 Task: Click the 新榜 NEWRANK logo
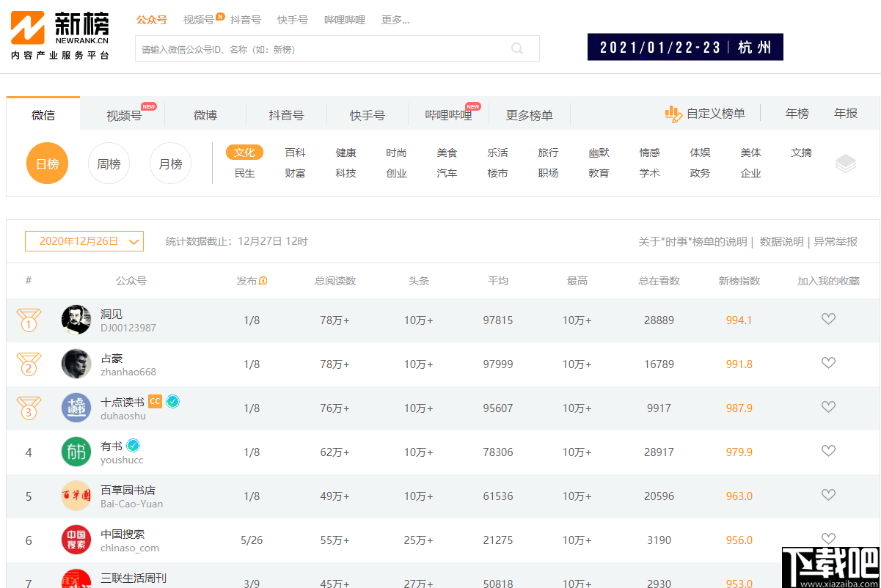pos(60,36)
